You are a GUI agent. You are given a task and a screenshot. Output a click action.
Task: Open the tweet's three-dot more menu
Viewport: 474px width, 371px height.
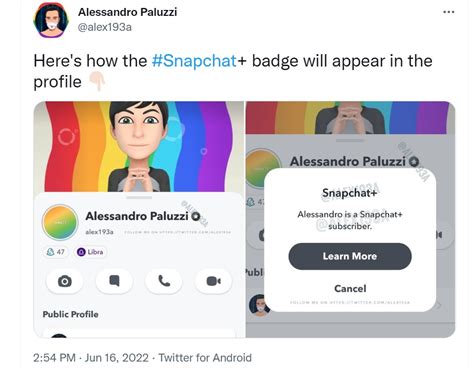point(448,12)
